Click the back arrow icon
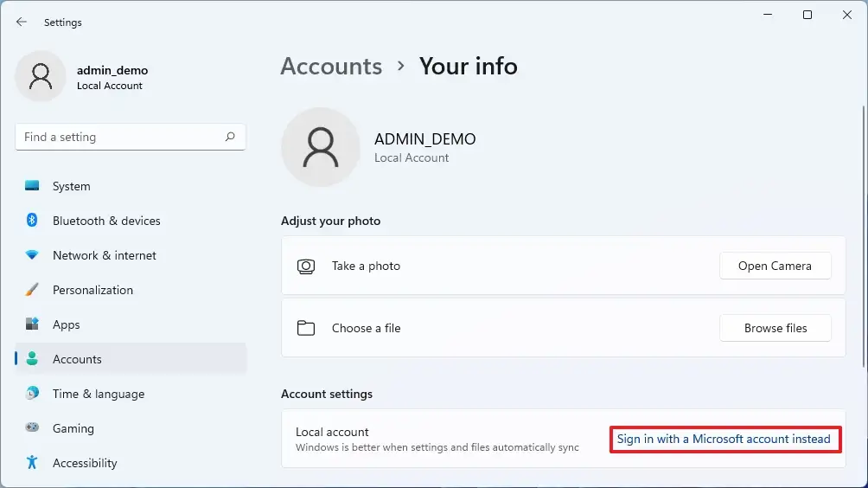Screen dimensions: 868x488 [21, 22]
